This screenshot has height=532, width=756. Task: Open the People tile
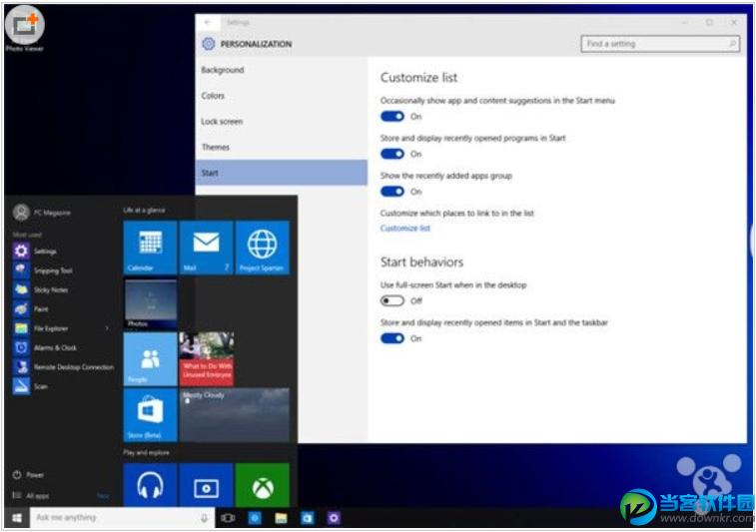[150, 358]
